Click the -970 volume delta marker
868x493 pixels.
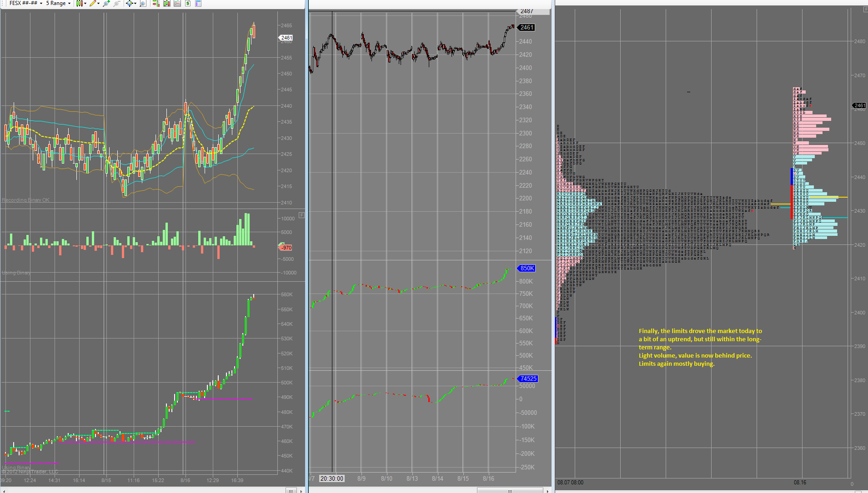pyautogui.click(x=285, y=248)
